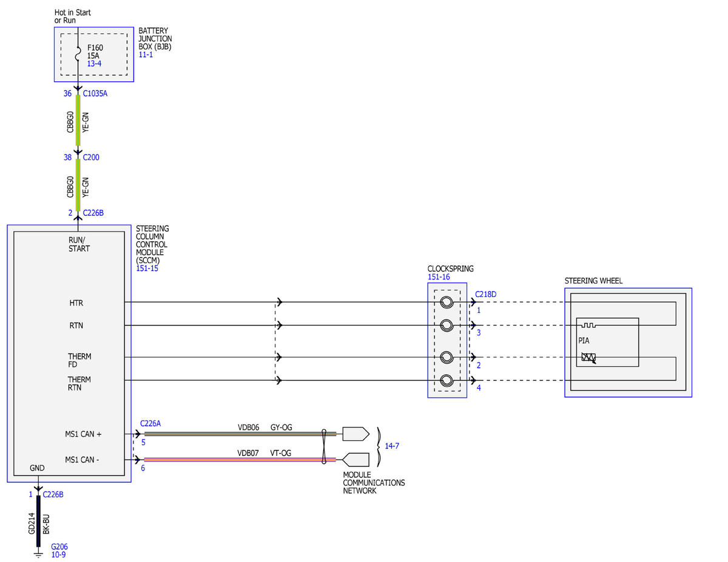Select the GD214 circuit label
728x562 pixels.
coord(32,523)
